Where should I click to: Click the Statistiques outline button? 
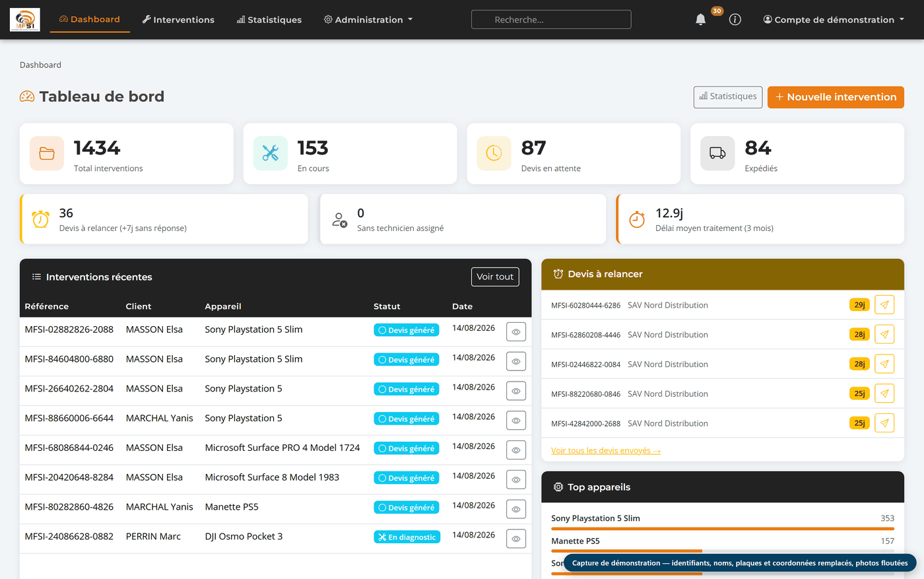(x=728, y=97)
